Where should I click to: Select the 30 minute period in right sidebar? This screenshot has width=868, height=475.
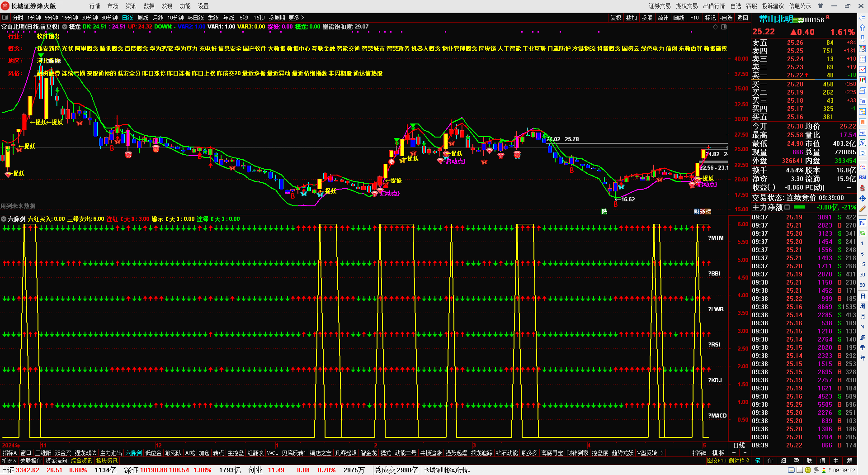(x=863, y=275)
